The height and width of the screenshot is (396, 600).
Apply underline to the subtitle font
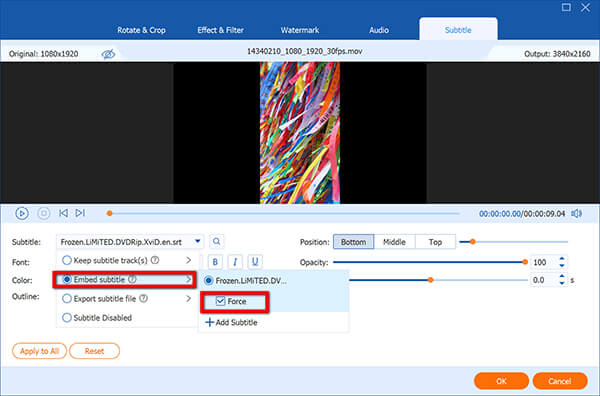tap(255, 262)
